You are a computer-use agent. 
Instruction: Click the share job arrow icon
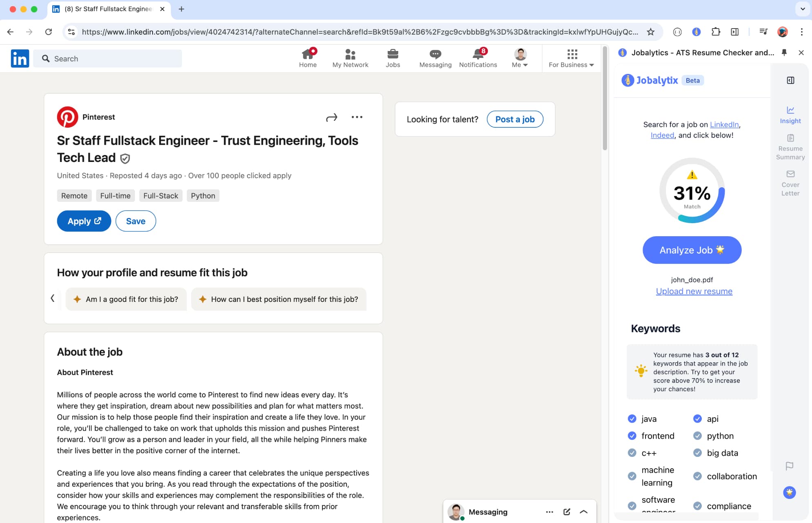coord(332,117)
